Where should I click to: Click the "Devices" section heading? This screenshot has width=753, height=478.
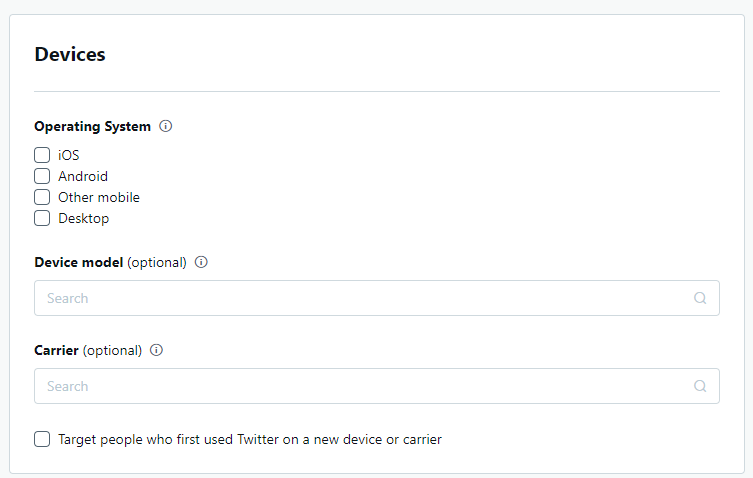tap(70, 54)
